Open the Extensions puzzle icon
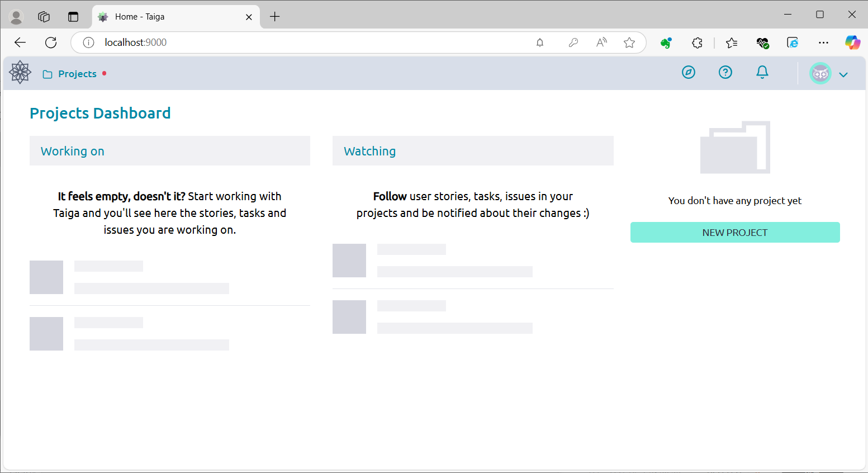The image size is (868, 473). (697, 42)
